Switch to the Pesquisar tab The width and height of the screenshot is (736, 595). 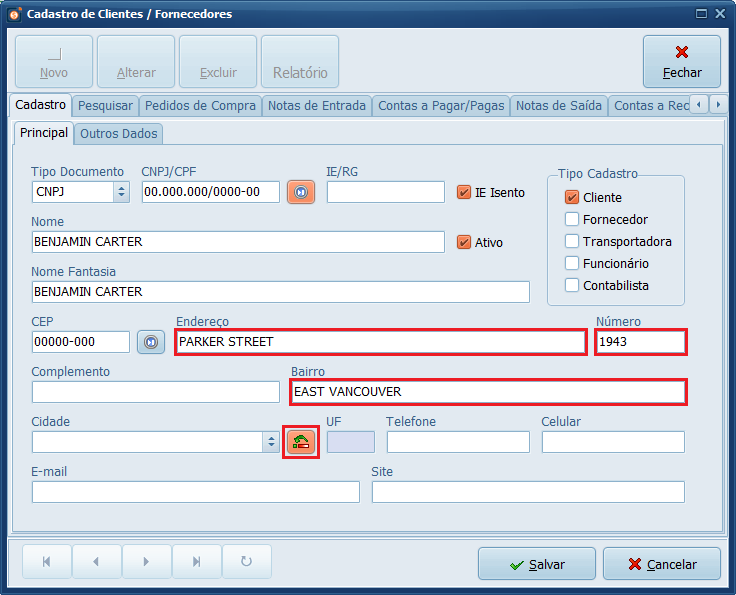105,106
